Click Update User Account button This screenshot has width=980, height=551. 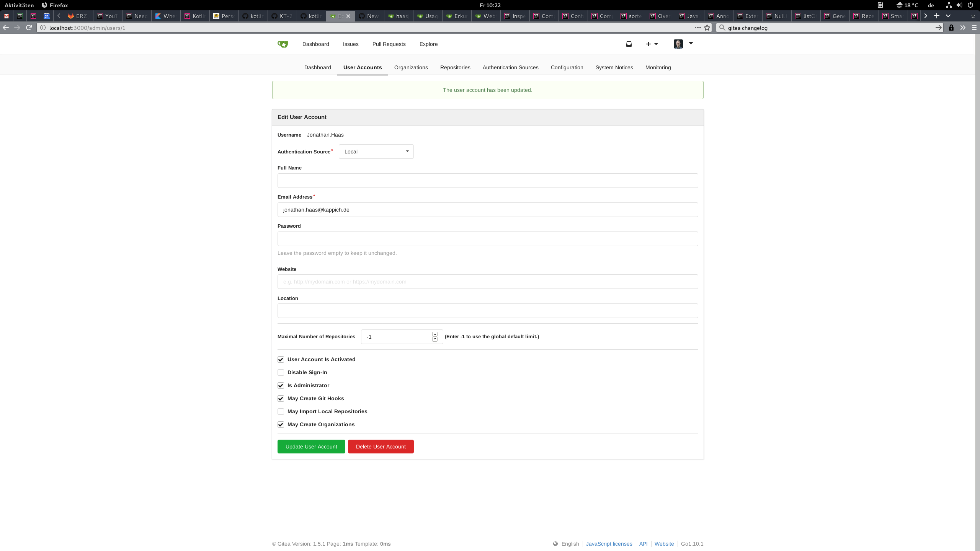click(x=311, y=447)
